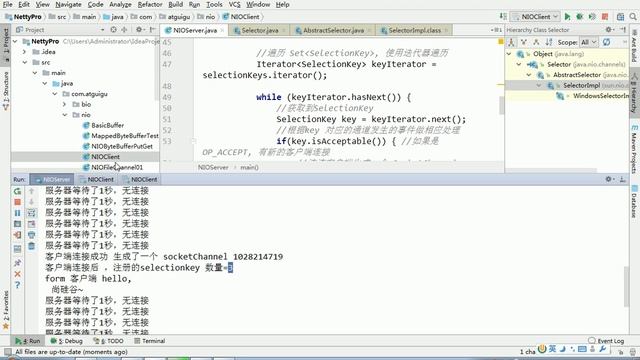
Task: Show class hierarchy in Hierarchy panel
Action: point(511,42)
